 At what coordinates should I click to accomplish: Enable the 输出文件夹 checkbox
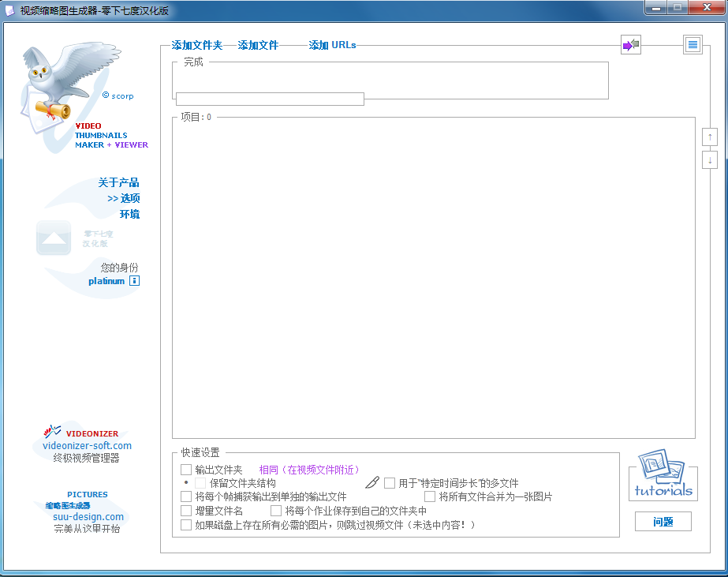[186, 469]
